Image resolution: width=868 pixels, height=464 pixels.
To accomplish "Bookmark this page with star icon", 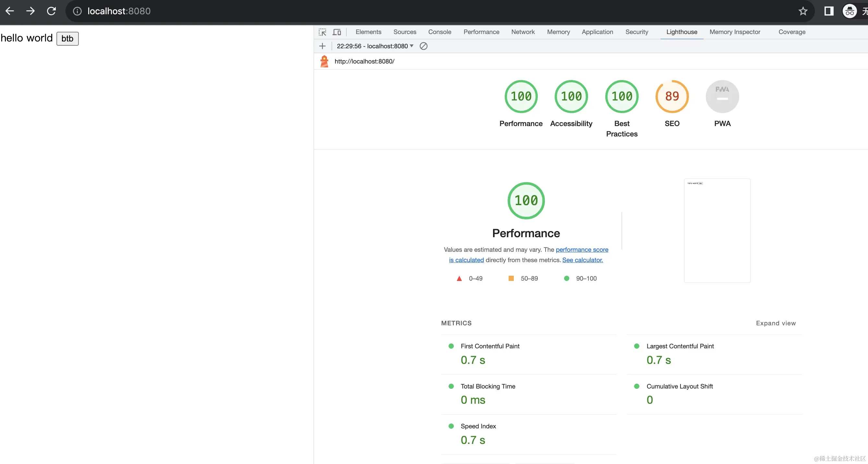I will click(x=803, y=11).
